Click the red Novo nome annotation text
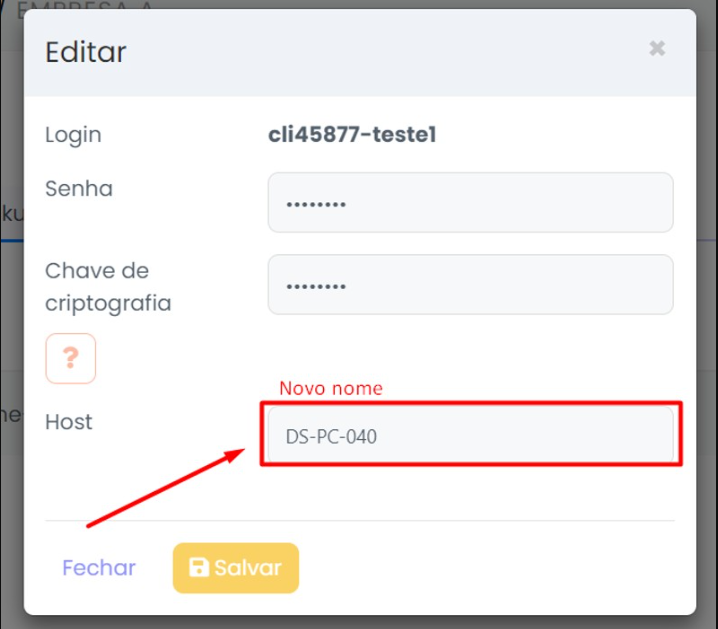The height and width of the screenshot is (629, 718). (330, 388)
